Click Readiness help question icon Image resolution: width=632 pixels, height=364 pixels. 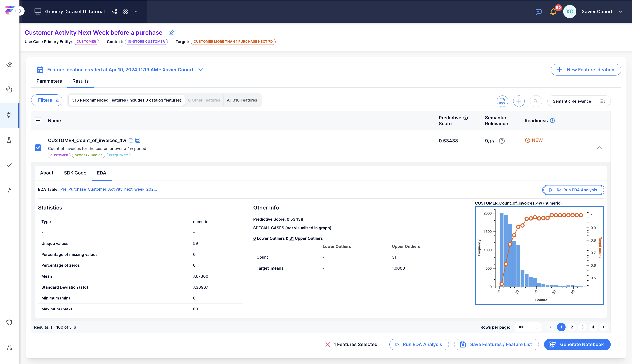tap(552, 120)
